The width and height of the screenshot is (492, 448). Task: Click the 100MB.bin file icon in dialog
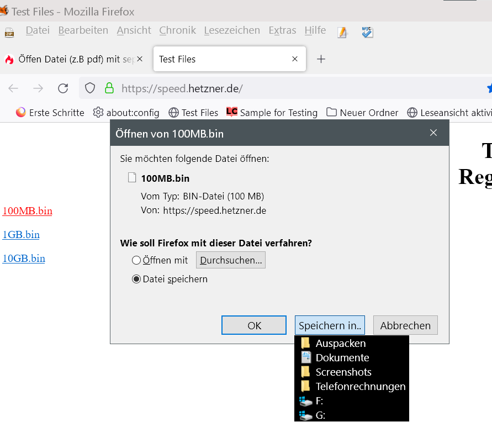[x=132, y=177]
